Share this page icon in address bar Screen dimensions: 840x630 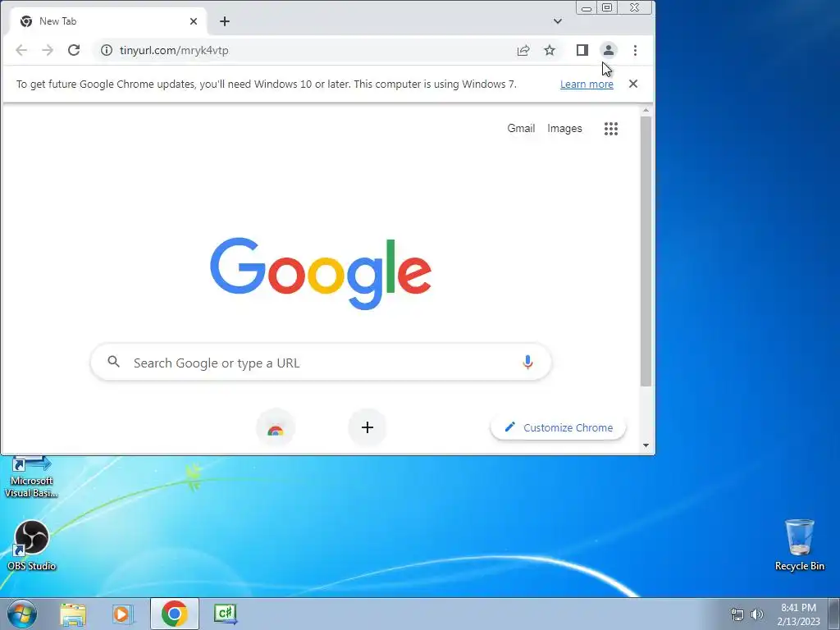(x=523, y=50)
